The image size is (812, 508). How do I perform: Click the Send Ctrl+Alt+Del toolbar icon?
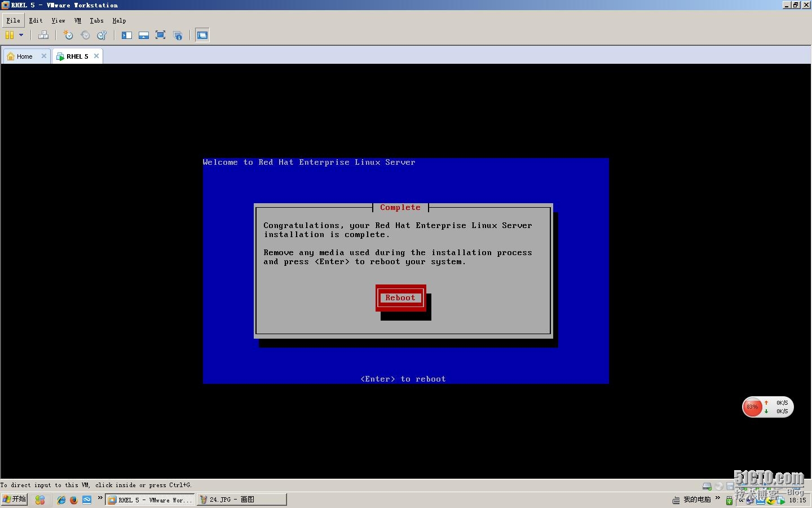pos(43,35)
